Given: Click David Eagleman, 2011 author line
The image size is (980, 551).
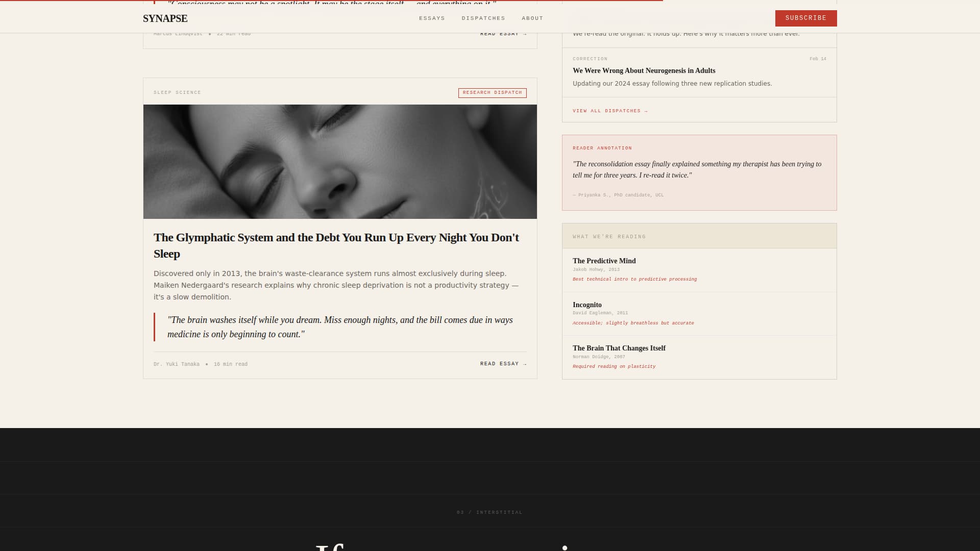Looking at the screenshot, I should [600, 313].
